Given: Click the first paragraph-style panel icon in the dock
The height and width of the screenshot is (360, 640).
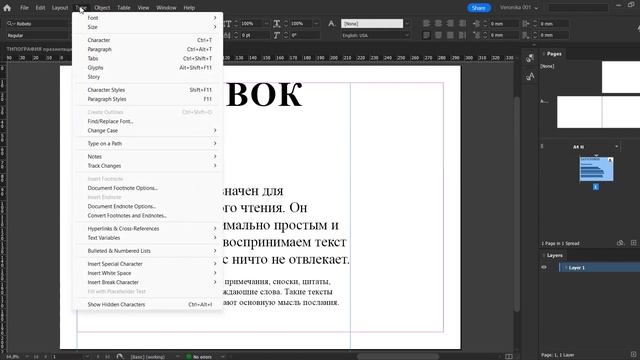Looking at the screenshot, I should [x=530, y=58].
